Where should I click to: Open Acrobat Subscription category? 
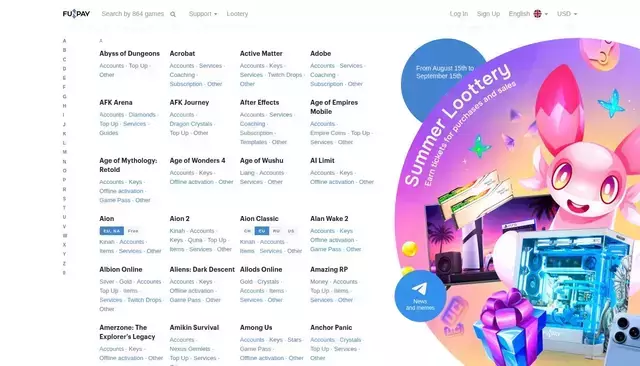point(186,84)
